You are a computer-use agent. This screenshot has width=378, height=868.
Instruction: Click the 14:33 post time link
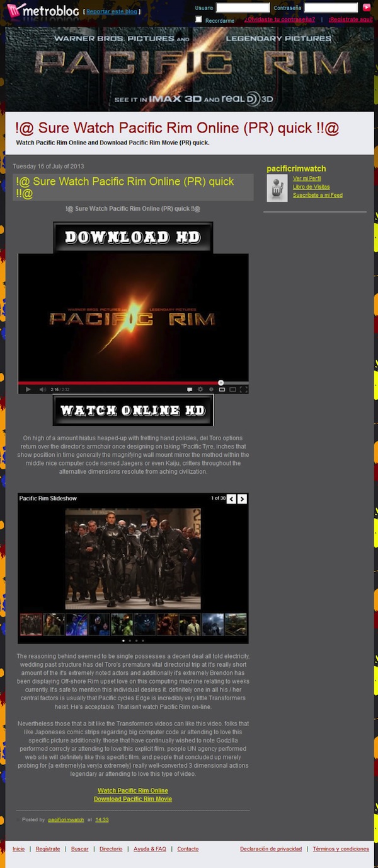(102, 819)
